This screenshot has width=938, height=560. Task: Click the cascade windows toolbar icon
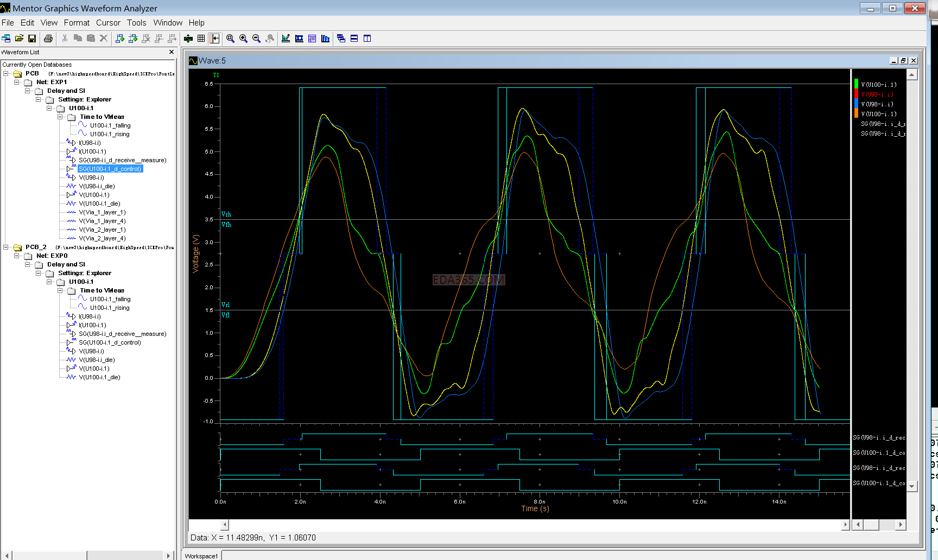click(341, 39)
